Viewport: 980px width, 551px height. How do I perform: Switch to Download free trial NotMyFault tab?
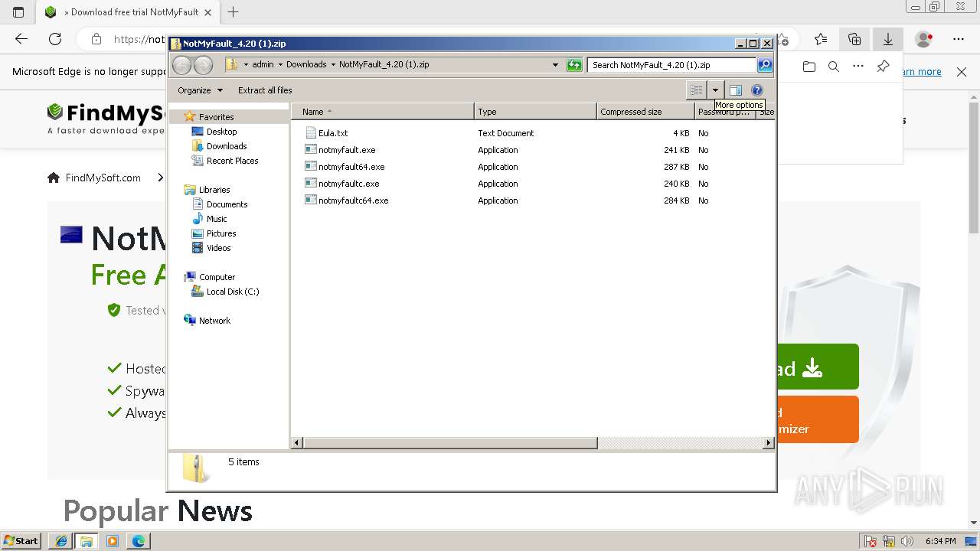(x=126, y=12)
